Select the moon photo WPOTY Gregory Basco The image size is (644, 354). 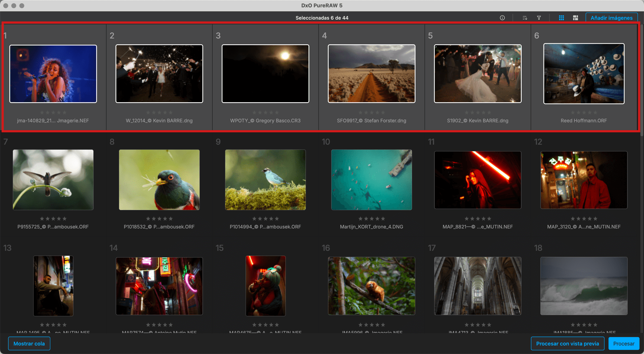click(265, 74)
